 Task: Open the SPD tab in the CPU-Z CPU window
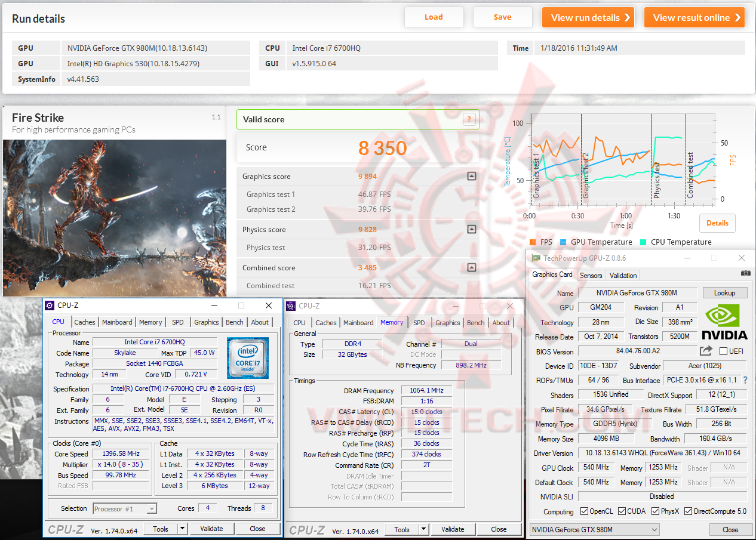tap(178, 322)
